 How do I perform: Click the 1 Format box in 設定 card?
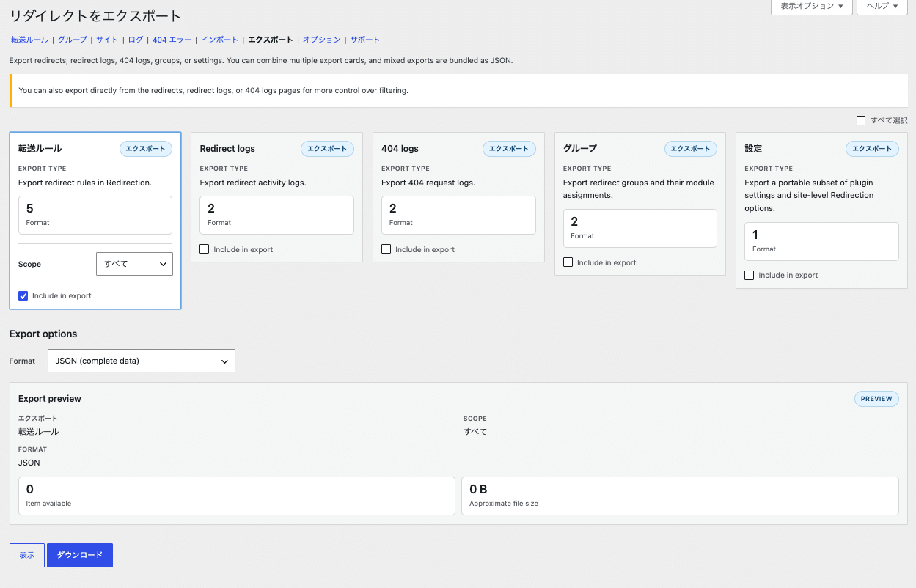pyautogui.click(x=821, y=241)
